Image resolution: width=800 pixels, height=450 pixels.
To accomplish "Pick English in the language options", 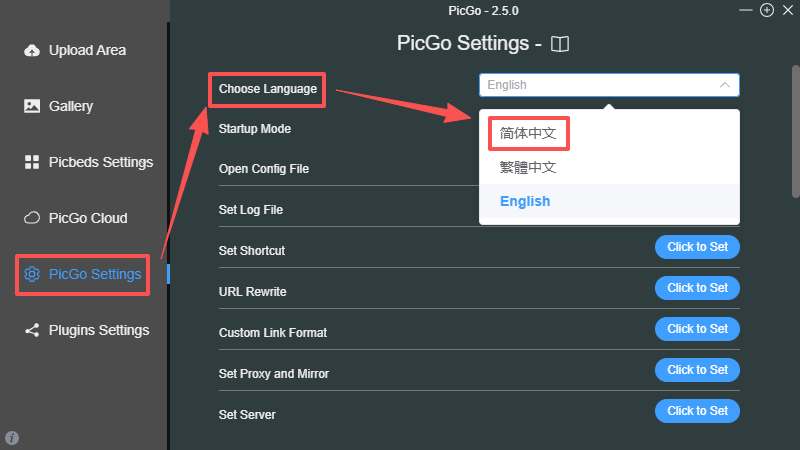I will coord(525,201).
